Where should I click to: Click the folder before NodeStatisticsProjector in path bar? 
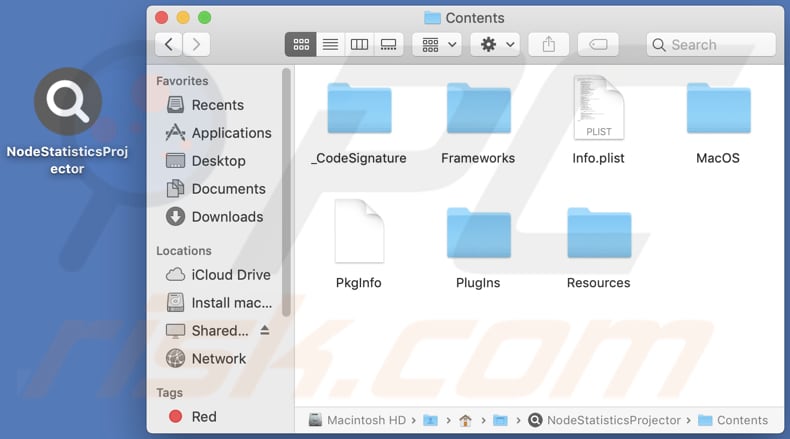pos(500,420)
